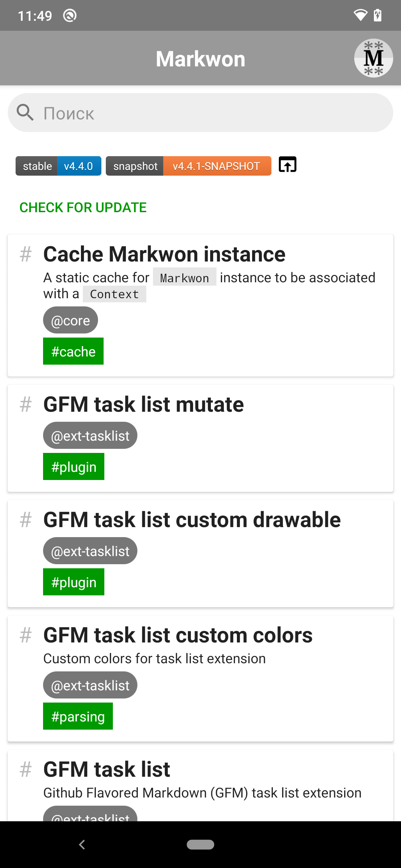Viewport: 401px width, 868px height.
Task: Open the GFM task list sample card
Action: click(x=200, y=785)
